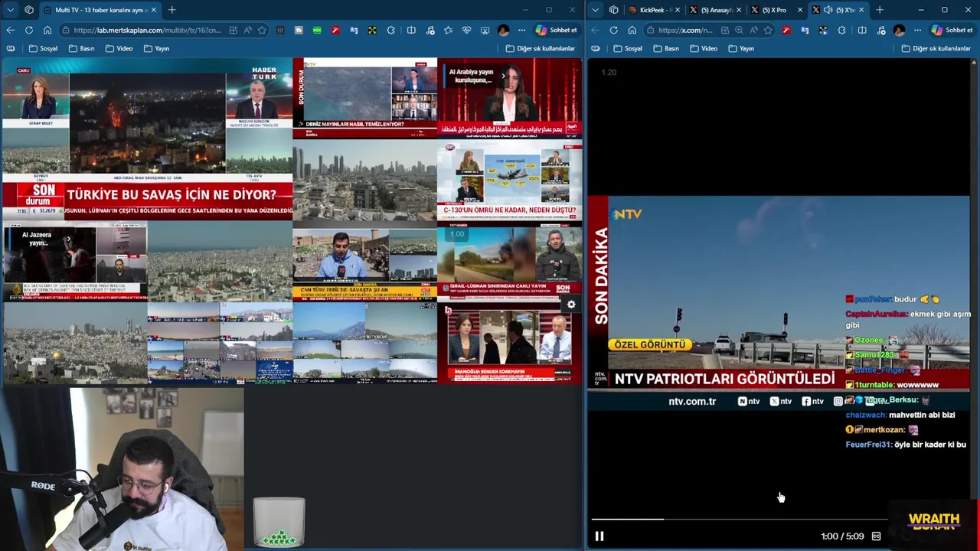
Task: Seek on the NTV video progress bar
Action: coord(739,519)
